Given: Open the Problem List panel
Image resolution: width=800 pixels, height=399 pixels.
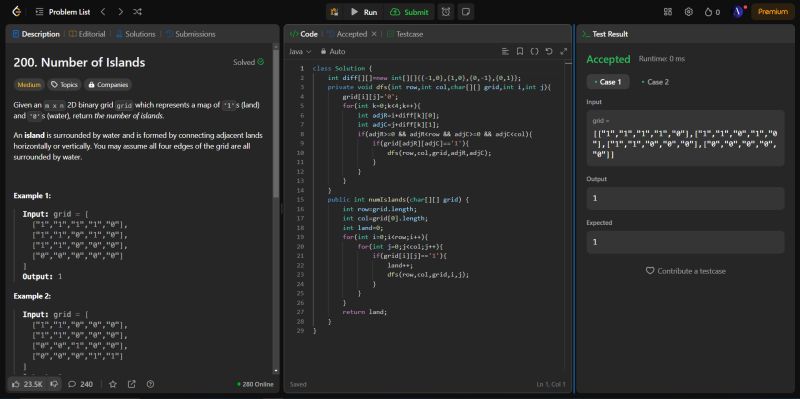Looking at the screenshot, I should pos(63,12).
